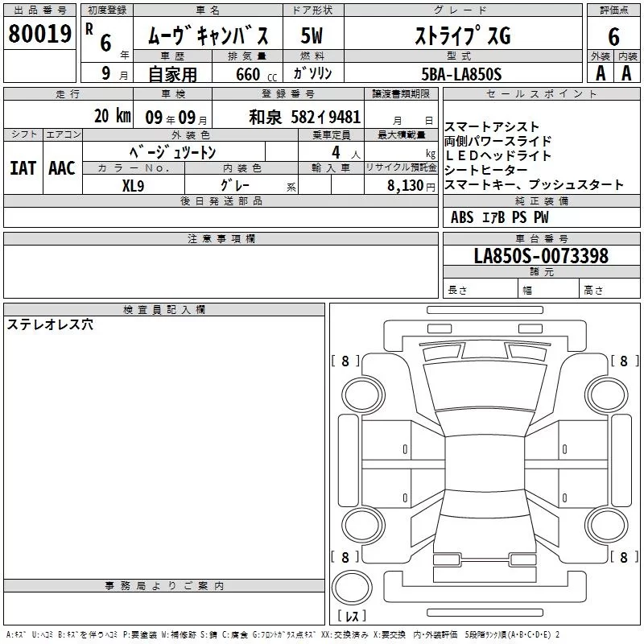Image resolution: width=644 pixels, height=644 pixels.
Task: Click the overall score value 6
Action: pyautogui.click(x=613, y=36)
